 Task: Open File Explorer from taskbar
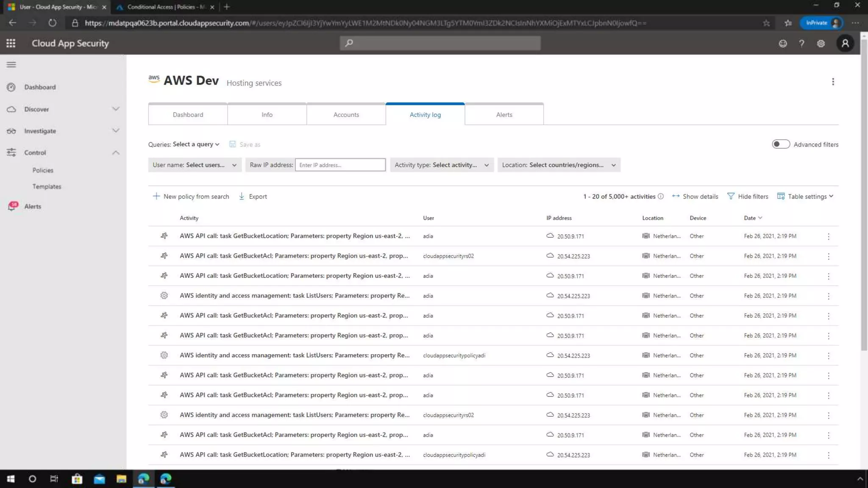pyautogui.click(x=121, y=479)
